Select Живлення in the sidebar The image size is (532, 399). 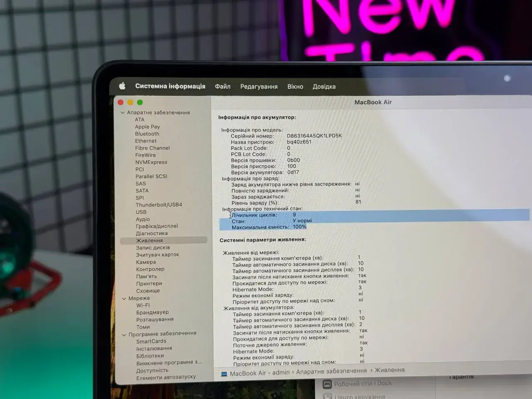pyautogui.click(x=164, y=241)
